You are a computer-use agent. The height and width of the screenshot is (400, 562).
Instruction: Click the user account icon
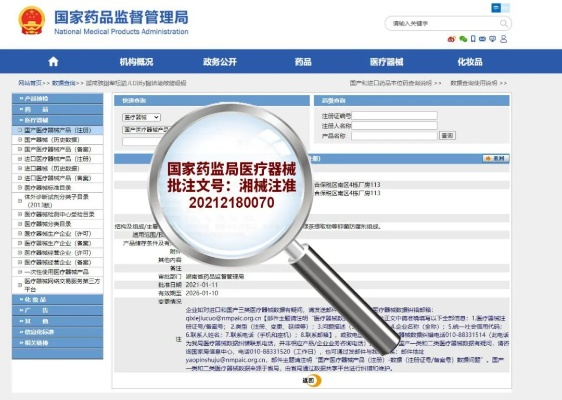[503, 39]
